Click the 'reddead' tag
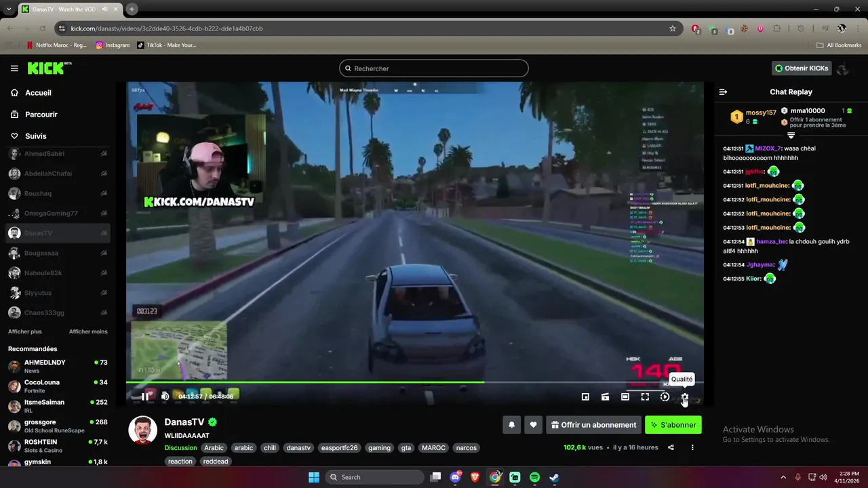The height and width of the screenshot is (488, 868). [216, 462]
